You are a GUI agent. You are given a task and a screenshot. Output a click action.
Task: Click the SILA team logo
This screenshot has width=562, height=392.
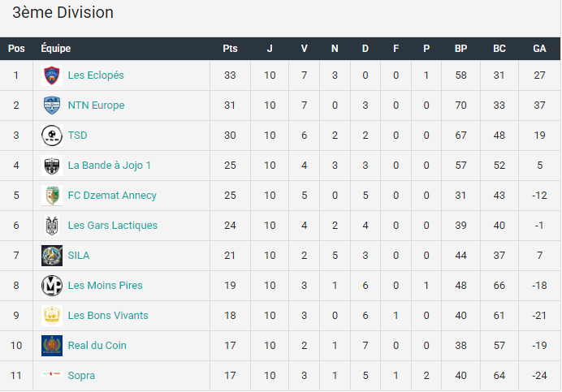52,256
